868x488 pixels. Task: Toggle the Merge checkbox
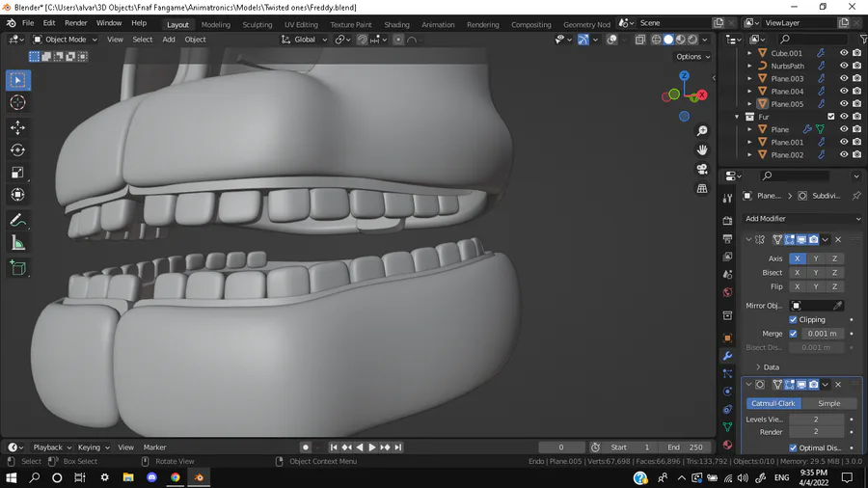tap(793, 333)
